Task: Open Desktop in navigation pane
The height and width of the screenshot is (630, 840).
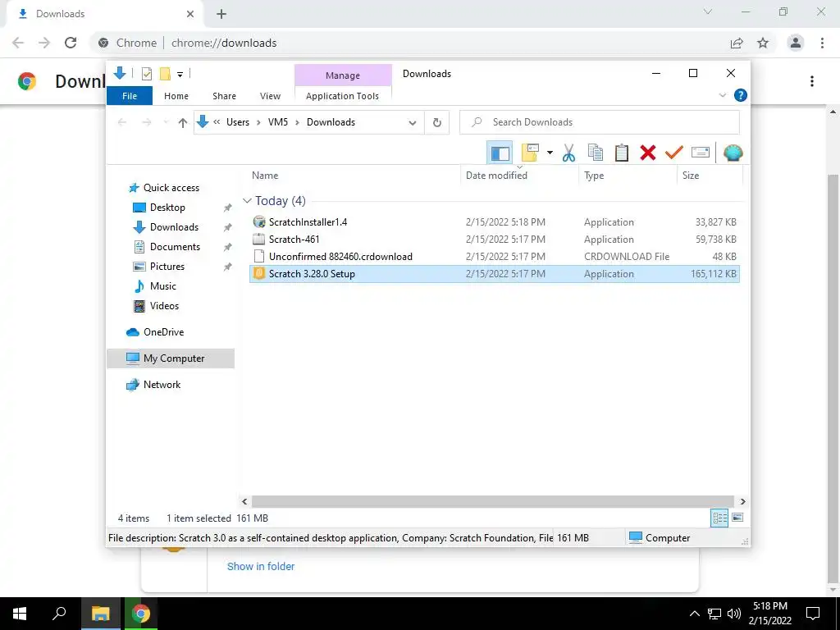Action: (x=167, y=208)
